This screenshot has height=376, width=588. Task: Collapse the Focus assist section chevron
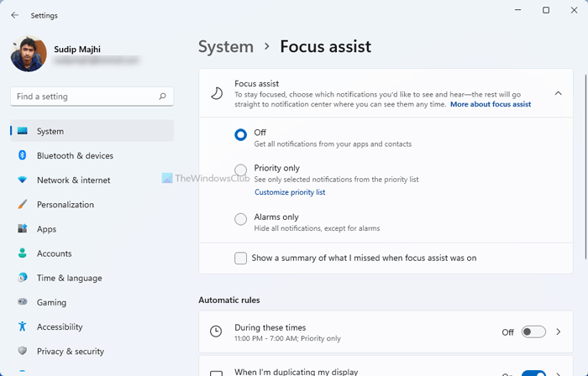[559, 93]
